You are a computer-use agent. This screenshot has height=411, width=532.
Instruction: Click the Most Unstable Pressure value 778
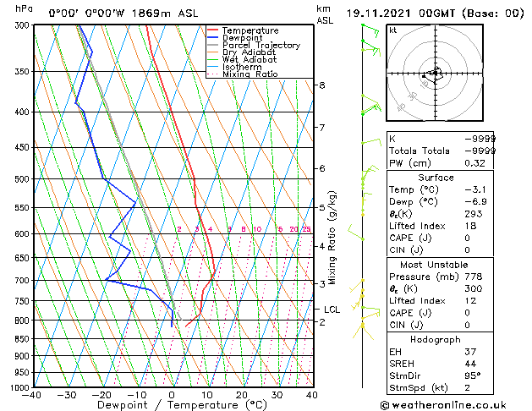point(474,277)
